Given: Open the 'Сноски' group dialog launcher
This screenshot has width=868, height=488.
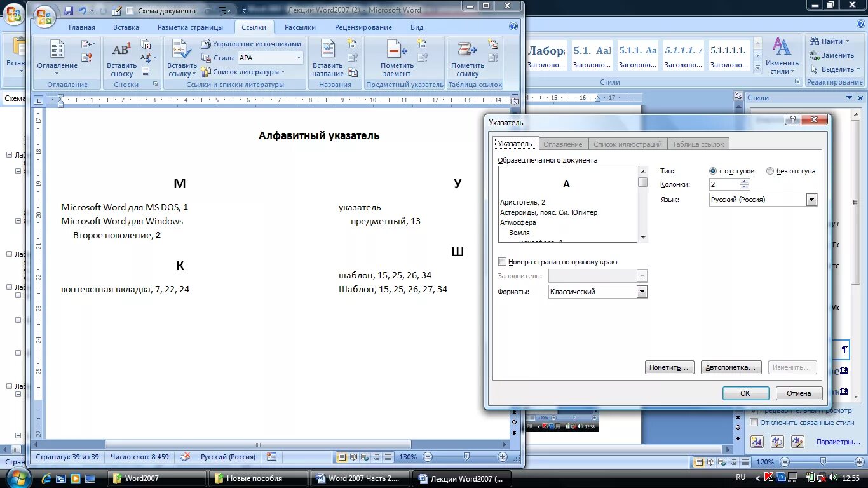Looking at the screenshot, I should point(155,84).
